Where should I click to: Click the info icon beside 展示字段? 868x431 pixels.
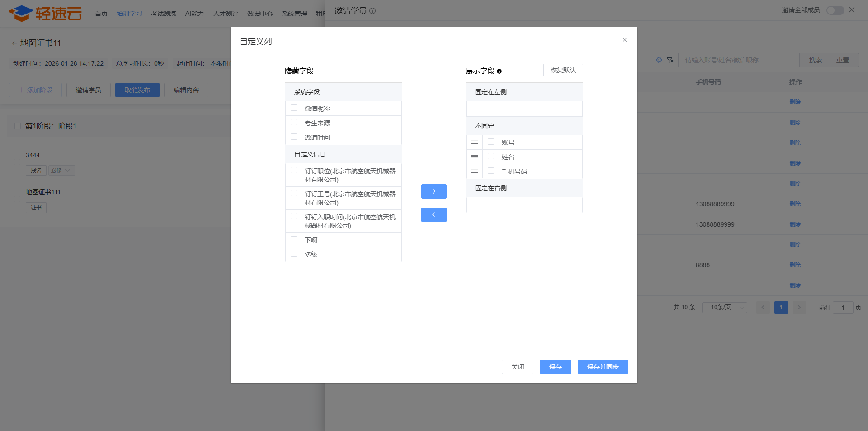pyautogui.click(x=499, y=71)
